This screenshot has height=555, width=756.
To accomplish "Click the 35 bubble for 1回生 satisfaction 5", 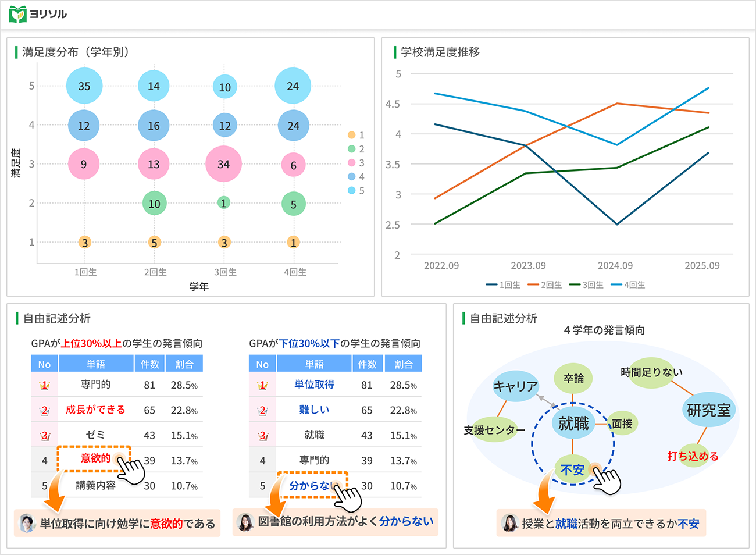I will click(x=84, y=86).
